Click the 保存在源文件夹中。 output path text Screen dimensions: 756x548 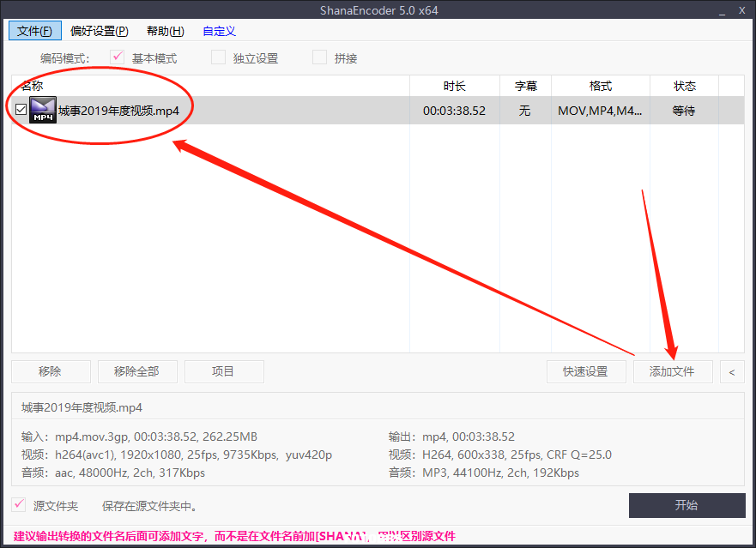tap(150, 506)
